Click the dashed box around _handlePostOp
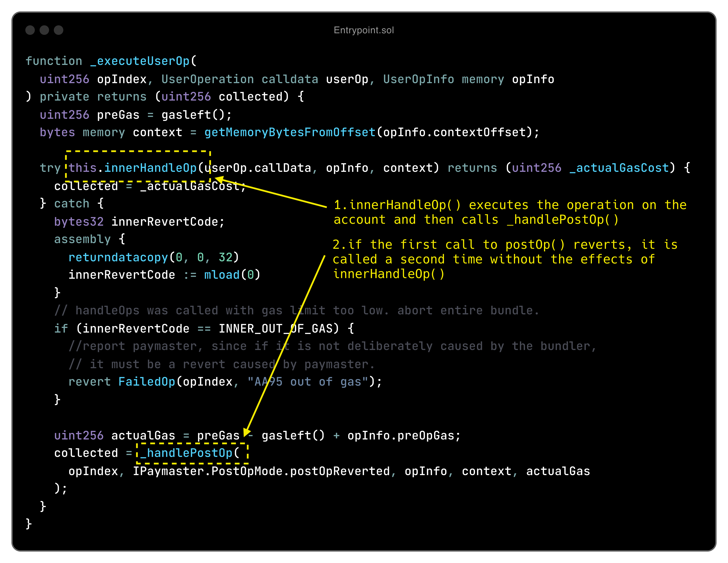This screenshot has height=563, width=728. pyautogui.click(x=192, y=453)
